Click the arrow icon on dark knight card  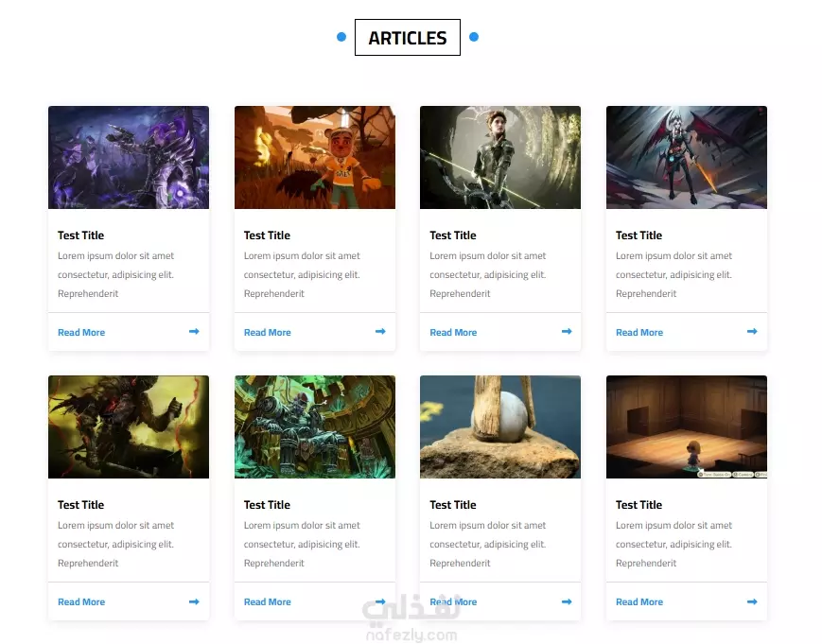click(x=194, y=601)
